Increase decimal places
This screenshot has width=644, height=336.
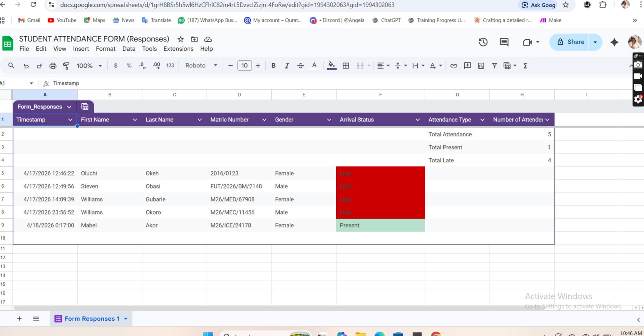pos(156,66)
